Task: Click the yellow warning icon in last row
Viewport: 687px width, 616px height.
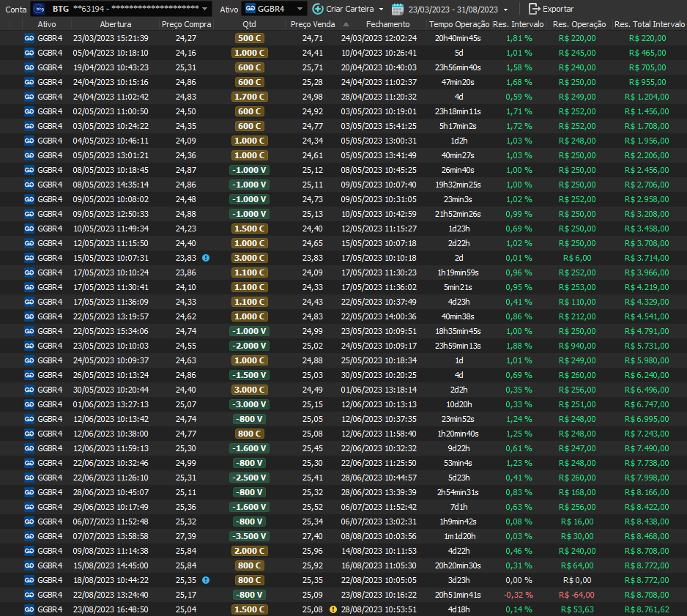Action: pyautogui.click(x=333, y=609)
